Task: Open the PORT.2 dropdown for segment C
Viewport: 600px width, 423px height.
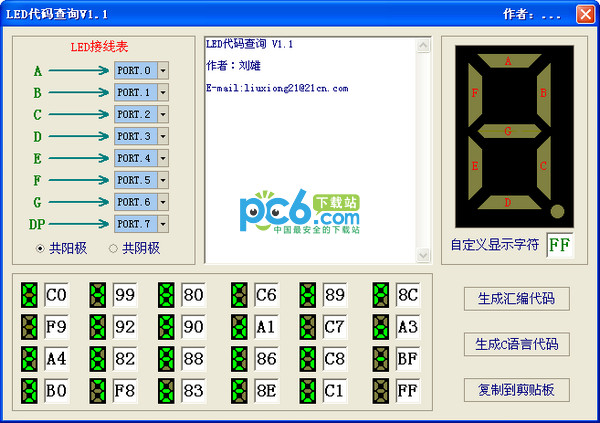Action: tap(163, 114)
